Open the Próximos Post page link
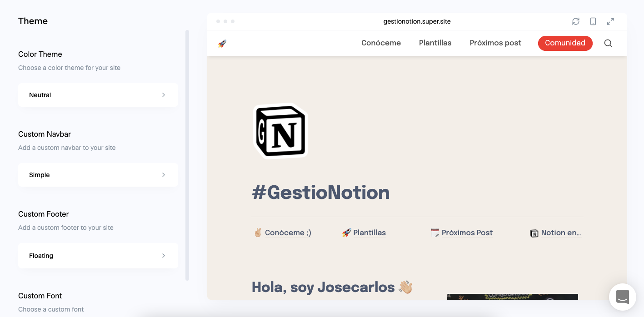 tap(462, 233)
